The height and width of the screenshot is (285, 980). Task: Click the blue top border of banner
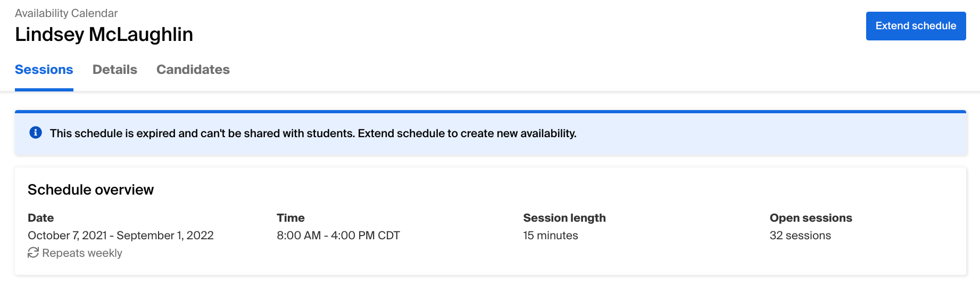490,112
